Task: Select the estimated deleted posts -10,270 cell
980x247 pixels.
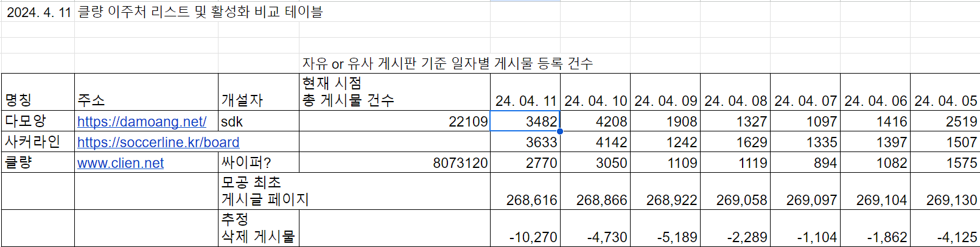Action: [525, 228]
